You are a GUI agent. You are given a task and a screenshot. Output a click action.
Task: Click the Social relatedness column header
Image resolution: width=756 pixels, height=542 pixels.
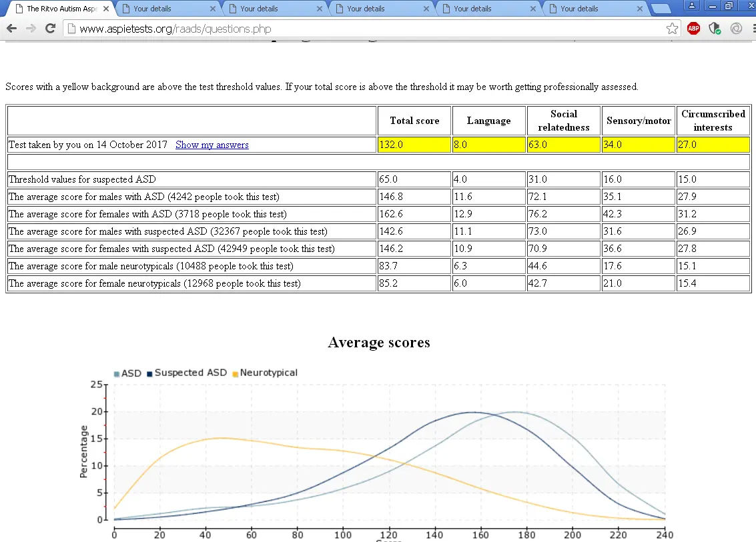564,121
